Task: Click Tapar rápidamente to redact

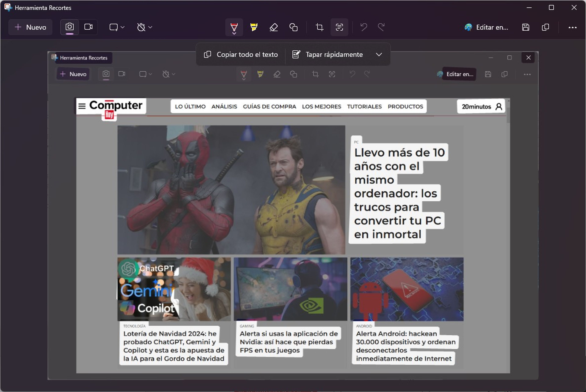Action: click(x=328, y=54)
